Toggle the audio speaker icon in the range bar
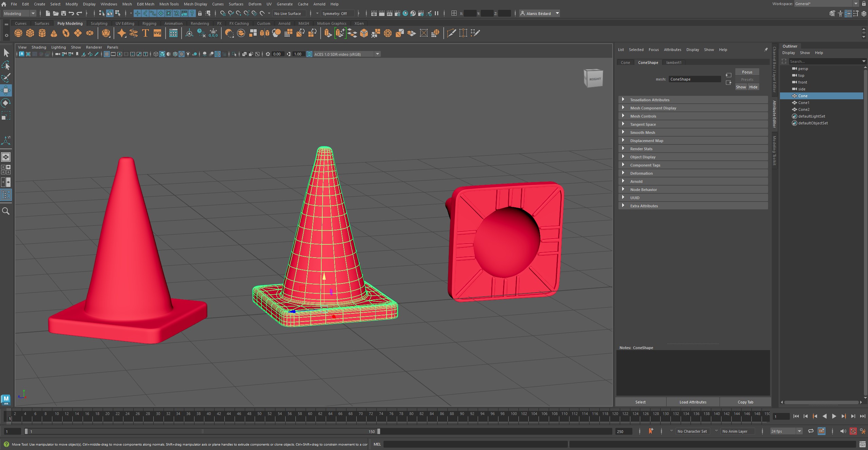 click(x=843, y=431)
